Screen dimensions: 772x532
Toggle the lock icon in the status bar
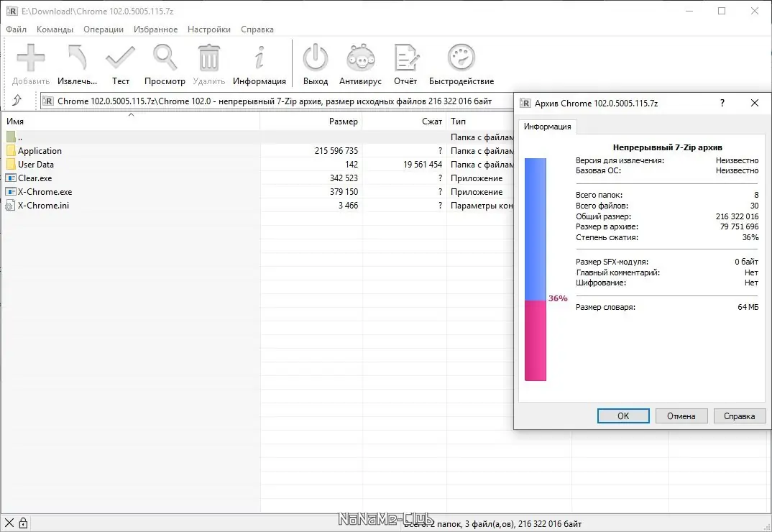click(x=23, y=522)
